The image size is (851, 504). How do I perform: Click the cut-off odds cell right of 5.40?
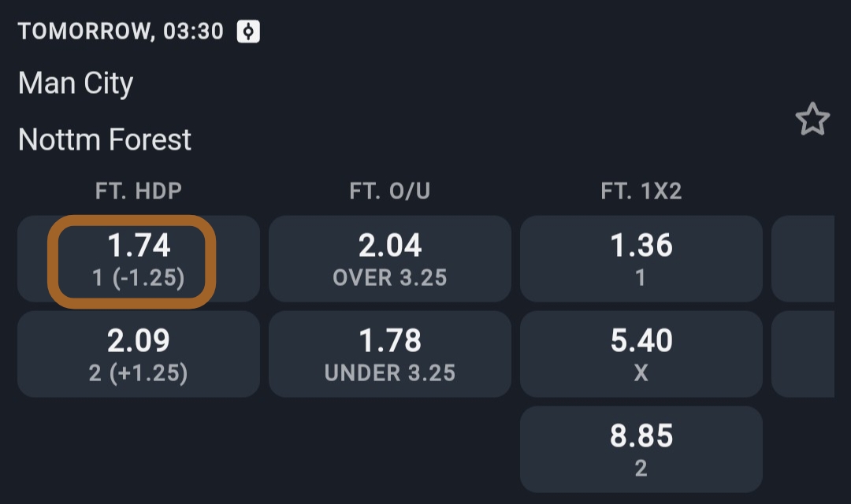click(x=803, y=354)
